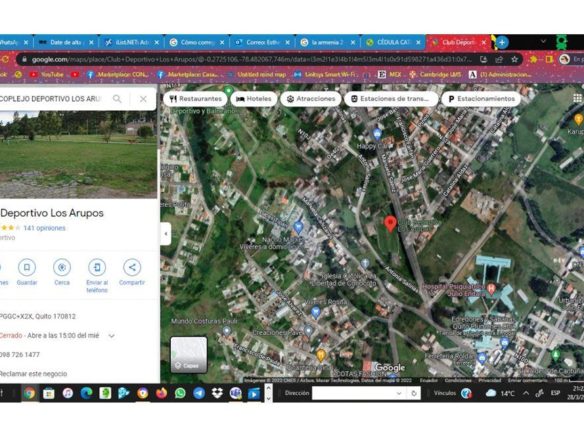This screenshot has height=438, width=584.
Task: Select the Hoteles filter chip
Action: pos(254,99)
